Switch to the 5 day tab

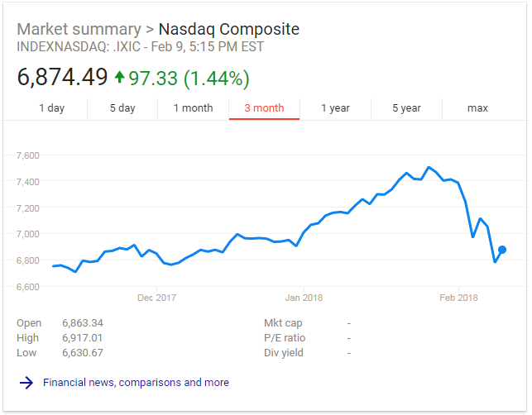[122, 108]
